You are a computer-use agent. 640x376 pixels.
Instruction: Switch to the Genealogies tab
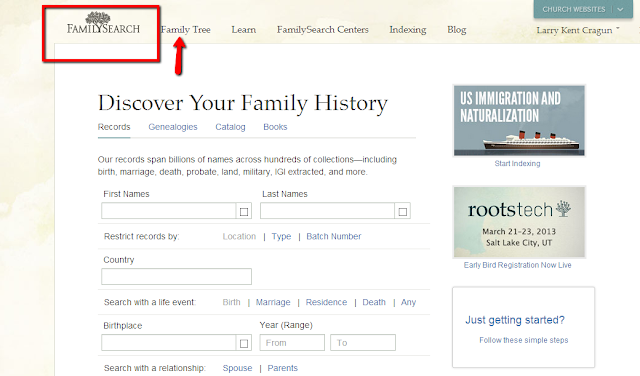click(x=173, y=127)
